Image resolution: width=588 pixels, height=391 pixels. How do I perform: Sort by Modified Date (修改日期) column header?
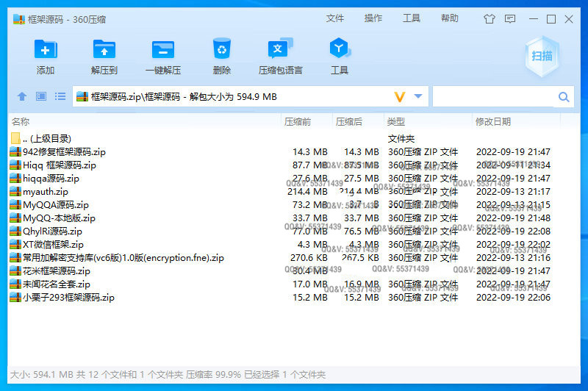coord(493,121)
